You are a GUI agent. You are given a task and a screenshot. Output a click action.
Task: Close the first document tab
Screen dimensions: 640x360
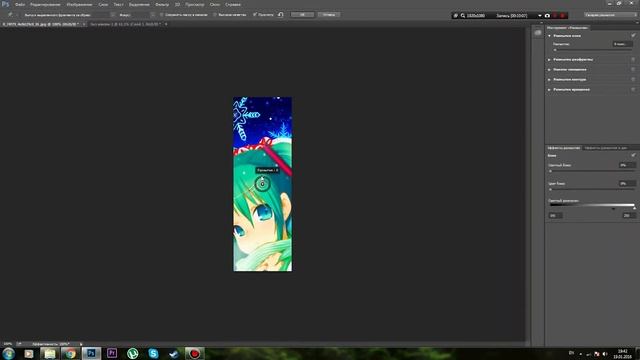pyautogui.click(x=84, y=24)
